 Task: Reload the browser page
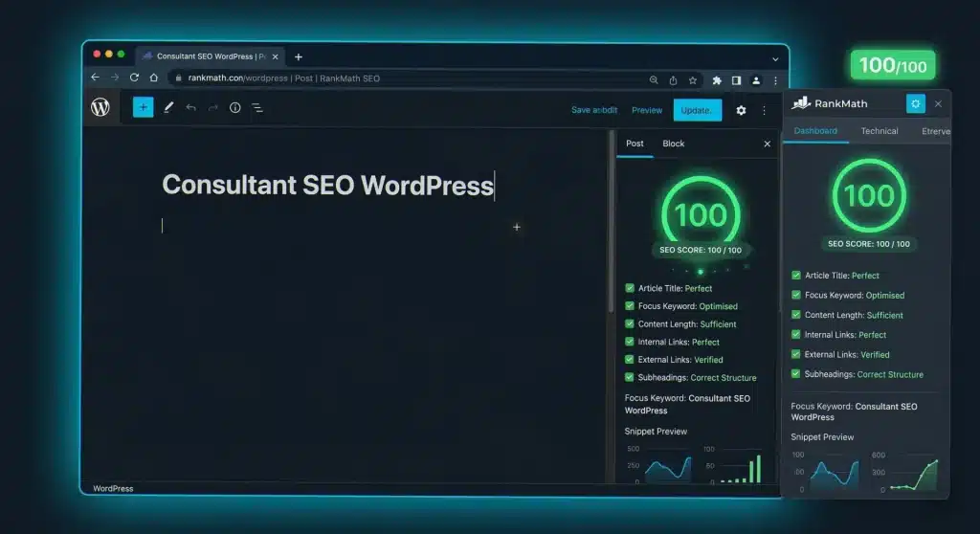click(x=134, y=78)
